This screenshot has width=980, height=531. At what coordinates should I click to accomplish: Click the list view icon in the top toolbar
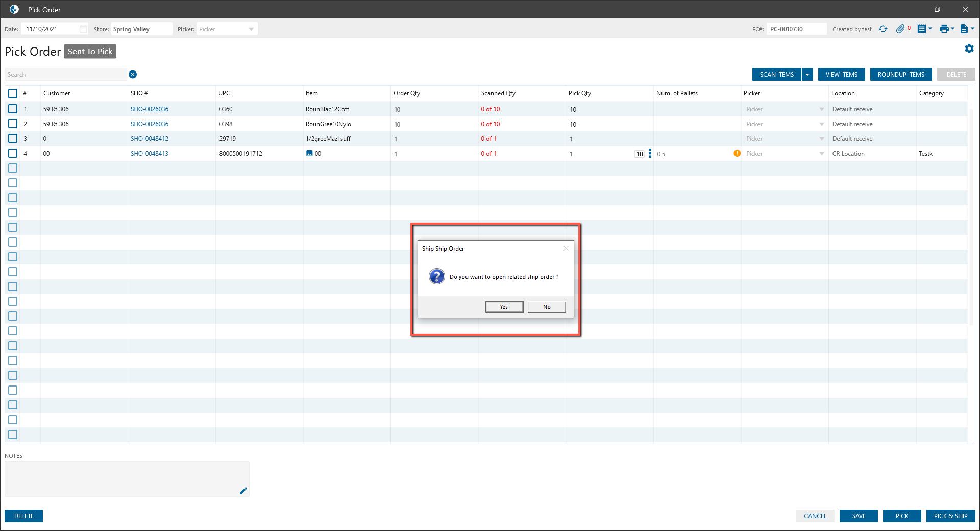[x=922, y=29]
